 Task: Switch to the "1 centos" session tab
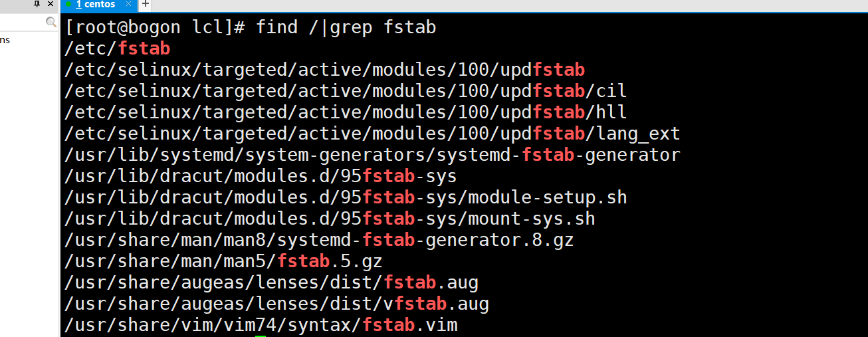coord(96,5)
